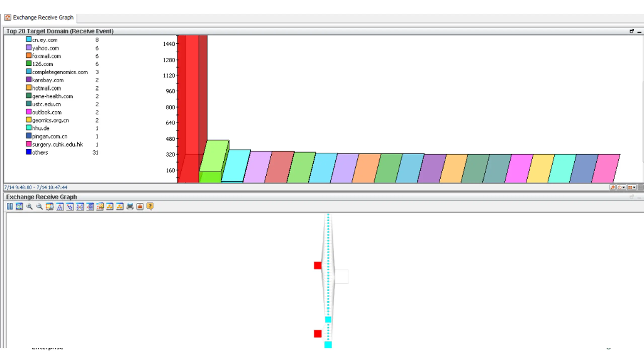Click the 800 axis label

tap(170, 107)
